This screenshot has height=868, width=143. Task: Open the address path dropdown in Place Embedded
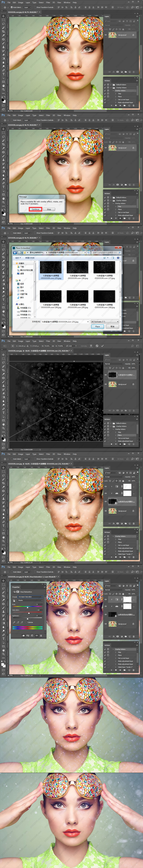click(x=85, y=252)
